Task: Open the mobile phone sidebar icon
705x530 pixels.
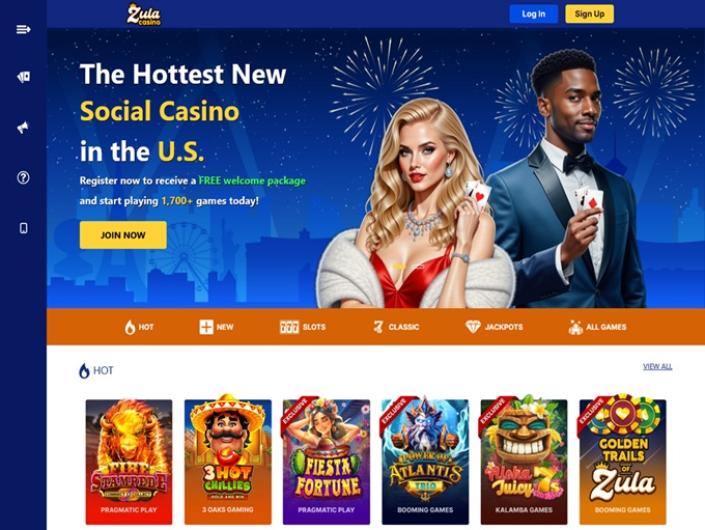Action: [23, 228]
